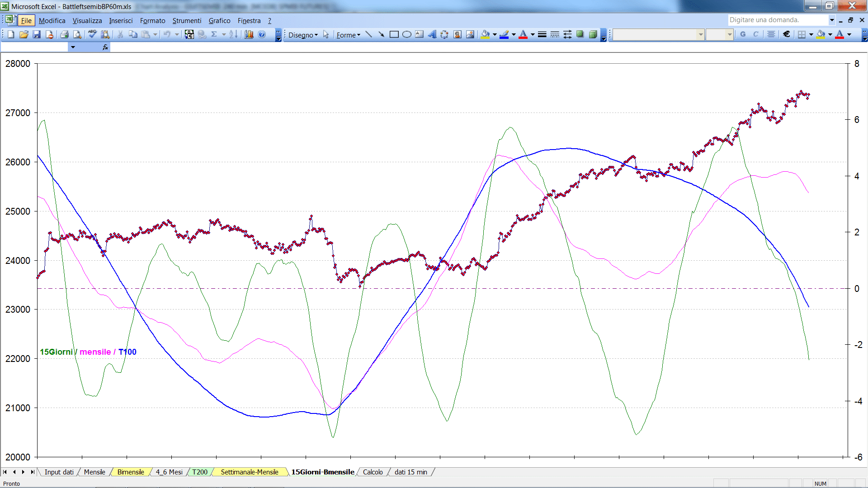The height and width of the screenshot is (488, 868).
Task: Click the drawing Fill Color bucket
Action: pyautogui.click(x=486, y=34)
